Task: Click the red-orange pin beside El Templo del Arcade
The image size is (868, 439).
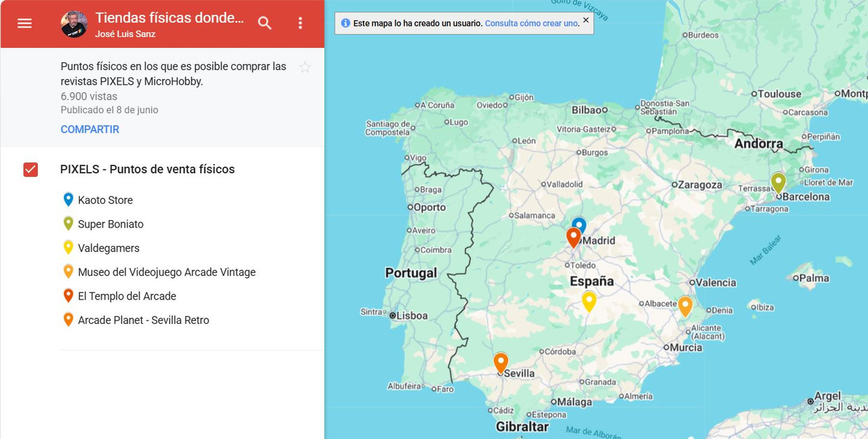Action: 68,296
